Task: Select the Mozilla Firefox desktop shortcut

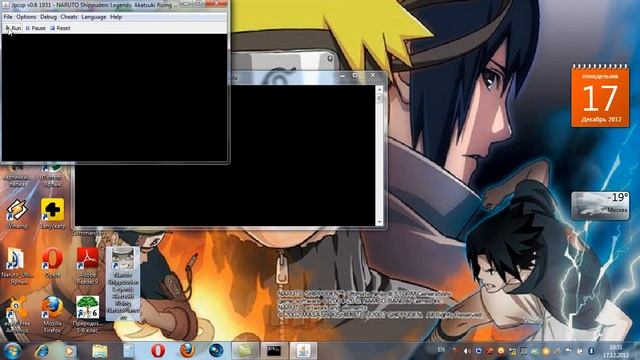Action: [x=52, y=315]
